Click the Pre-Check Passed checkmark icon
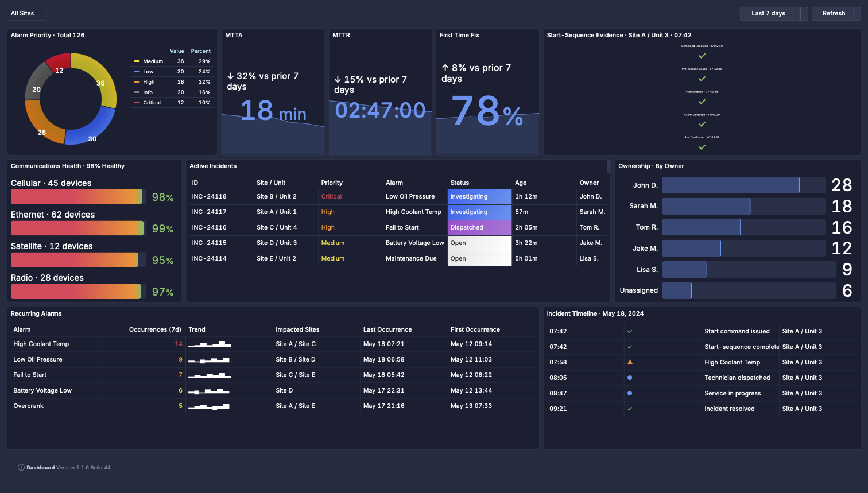The image size is (868, 493). 702,79
